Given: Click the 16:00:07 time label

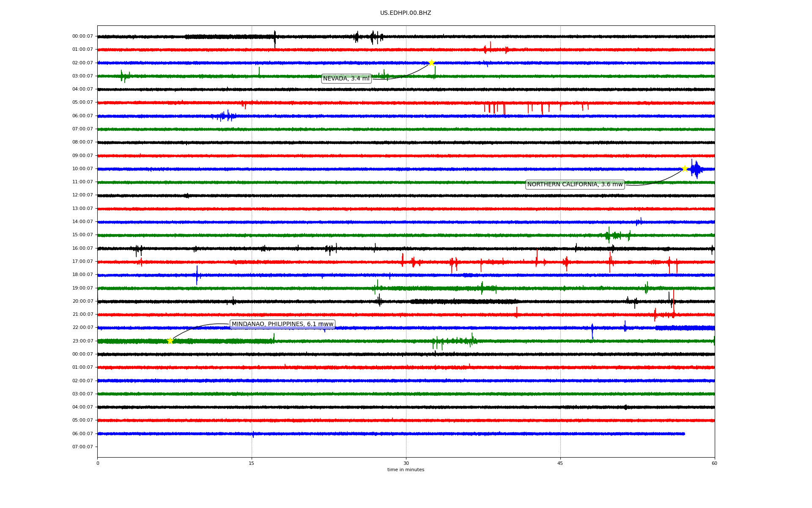Looking at the screenshot, I should pyautogui.click(x=82, y=248).
